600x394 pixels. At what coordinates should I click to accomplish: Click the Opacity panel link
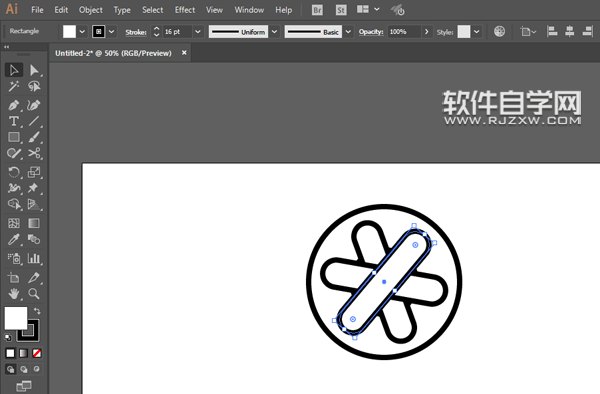pos(371,32)
